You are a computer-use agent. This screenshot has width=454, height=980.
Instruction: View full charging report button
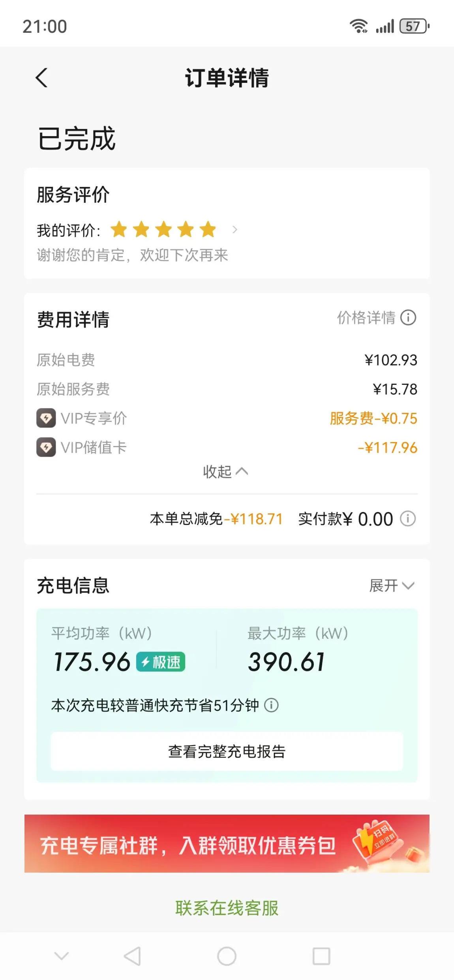pyautogui.click(x=227, y=751)
